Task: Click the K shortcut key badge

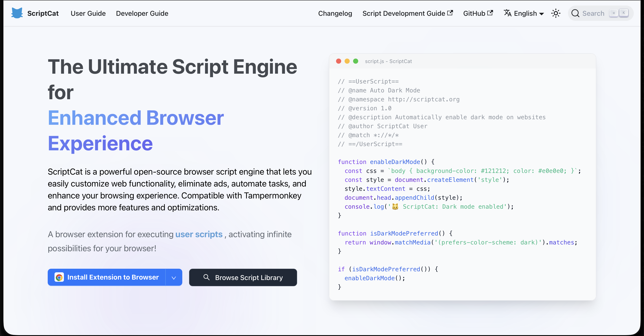Action: 624,13
